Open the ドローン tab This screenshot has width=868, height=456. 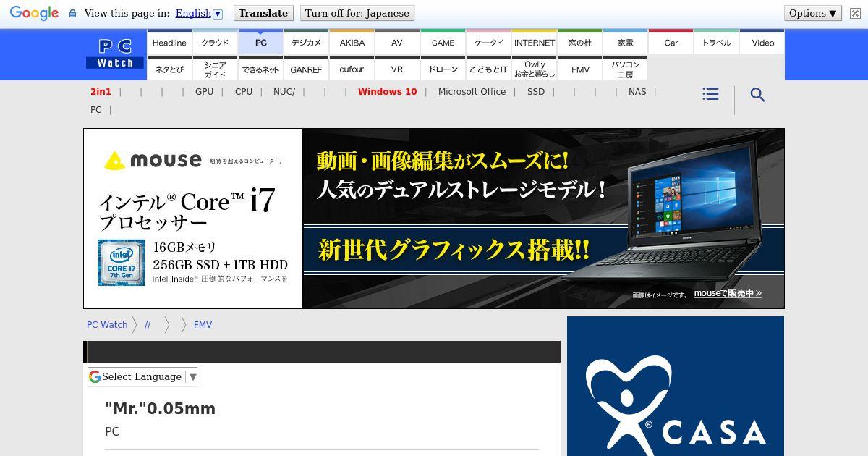pos(443,69)
